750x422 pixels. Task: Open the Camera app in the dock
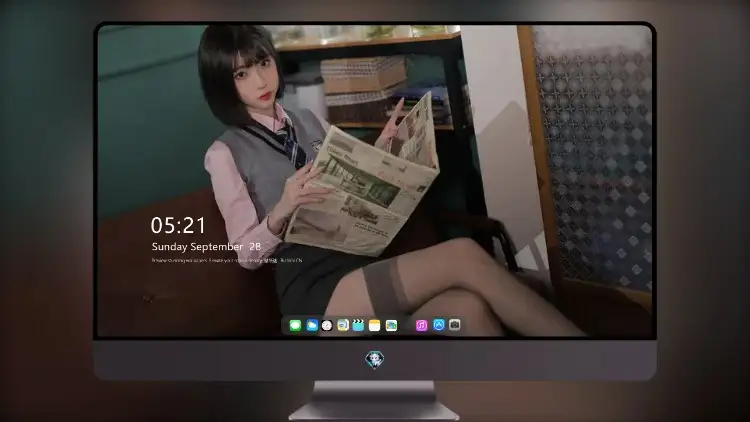[x=454, y=325]
